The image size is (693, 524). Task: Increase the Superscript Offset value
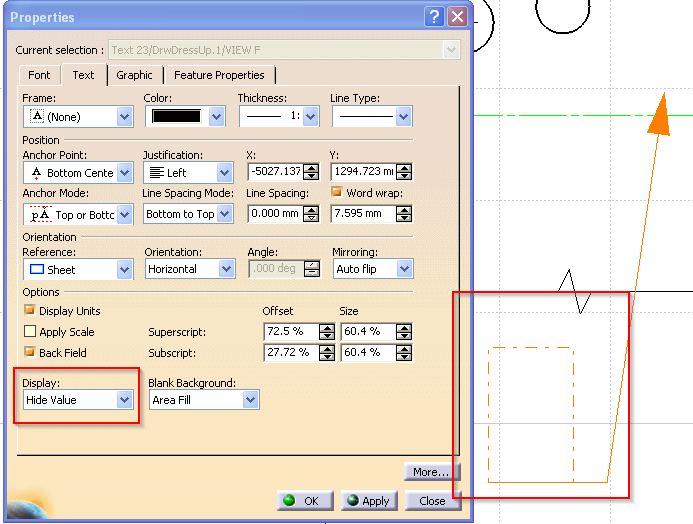click(x=327, y=328)
